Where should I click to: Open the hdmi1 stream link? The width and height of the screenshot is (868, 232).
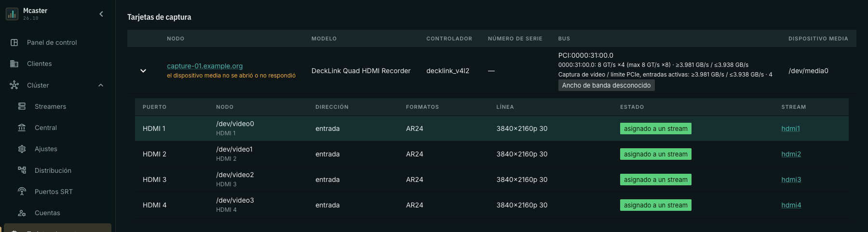[790, 129]
